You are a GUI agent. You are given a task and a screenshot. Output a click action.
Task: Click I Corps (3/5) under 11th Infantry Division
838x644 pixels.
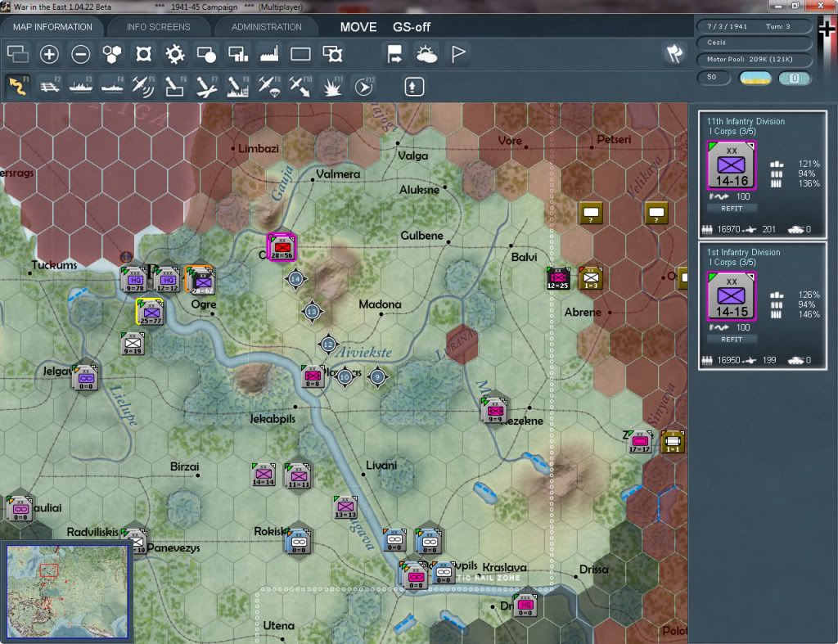point(732,132)
